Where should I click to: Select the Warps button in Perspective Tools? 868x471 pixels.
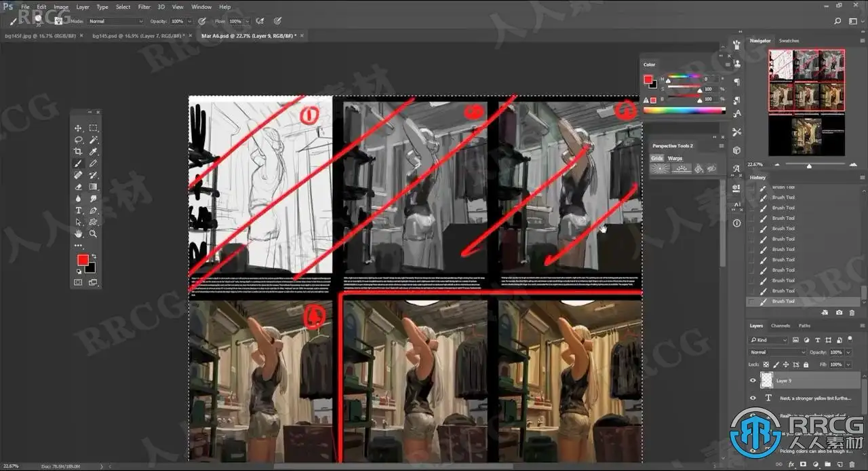coord(675,158)
